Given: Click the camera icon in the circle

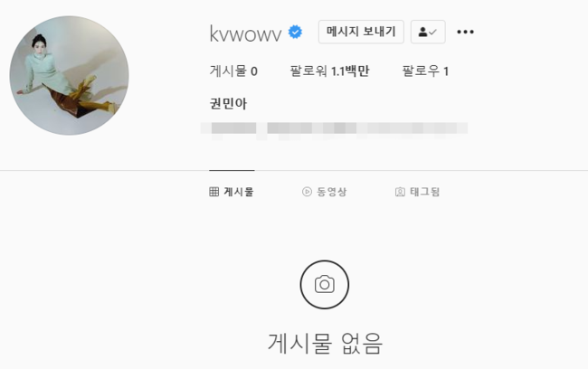Looking at the screenshot, I should pos(325,284).
